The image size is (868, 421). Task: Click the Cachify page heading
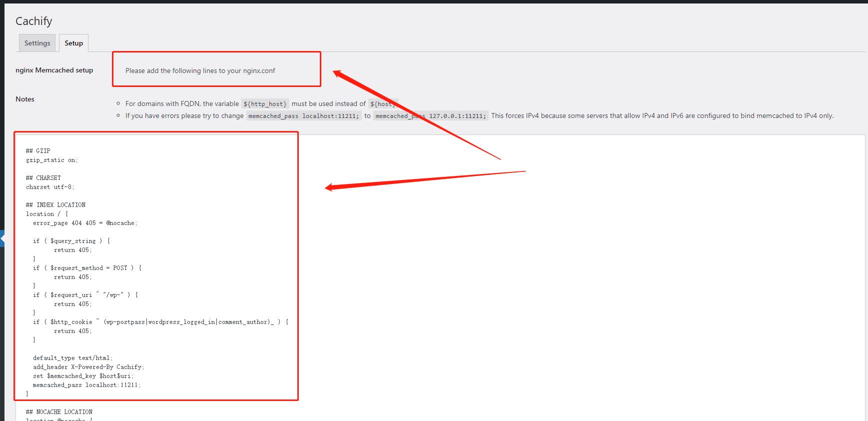click(x=34, y=21)
